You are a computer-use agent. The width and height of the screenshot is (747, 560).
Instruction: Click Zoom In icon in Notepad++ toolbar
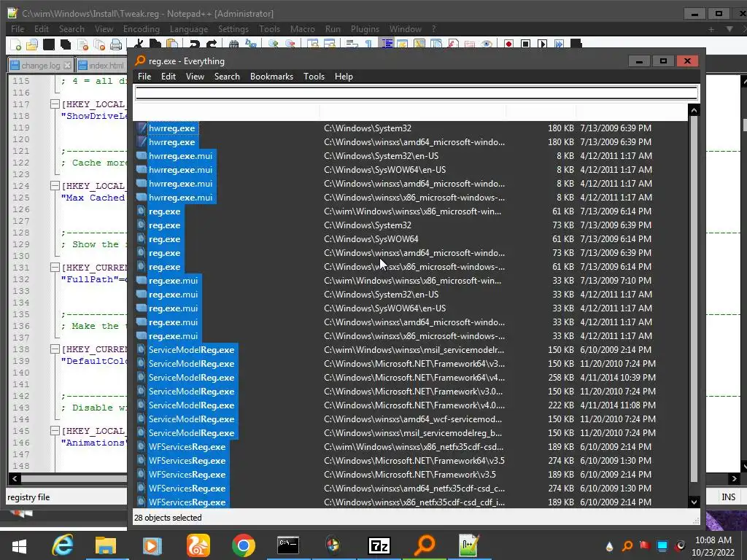[273, 44]
